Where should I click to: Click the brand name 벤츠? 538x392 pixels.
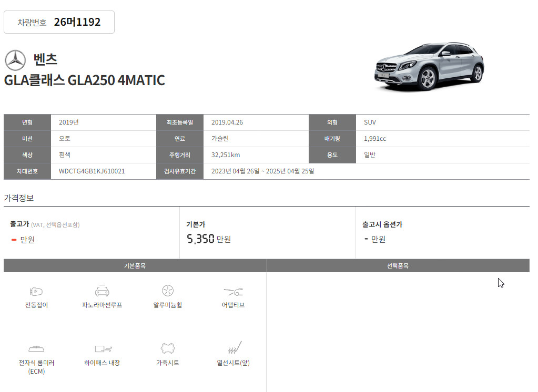(x=45, y=59)
